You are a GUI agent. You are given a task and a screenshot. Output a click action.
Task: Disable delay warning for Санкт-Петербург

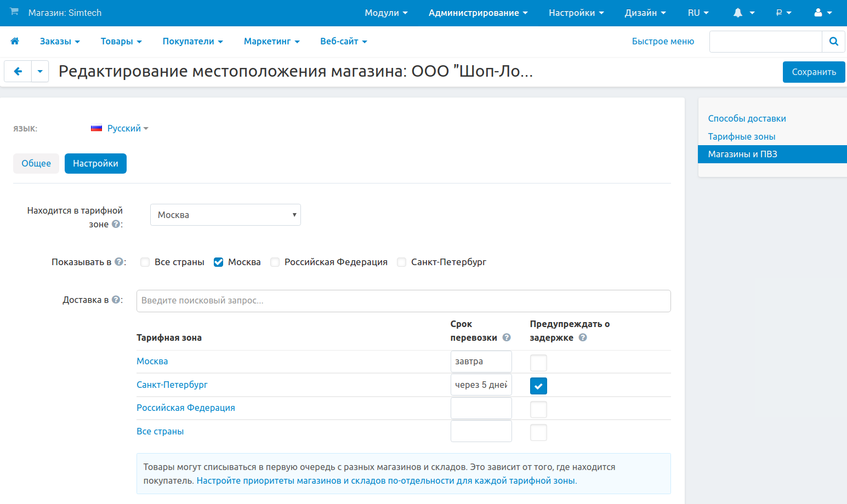coord(538,386)
